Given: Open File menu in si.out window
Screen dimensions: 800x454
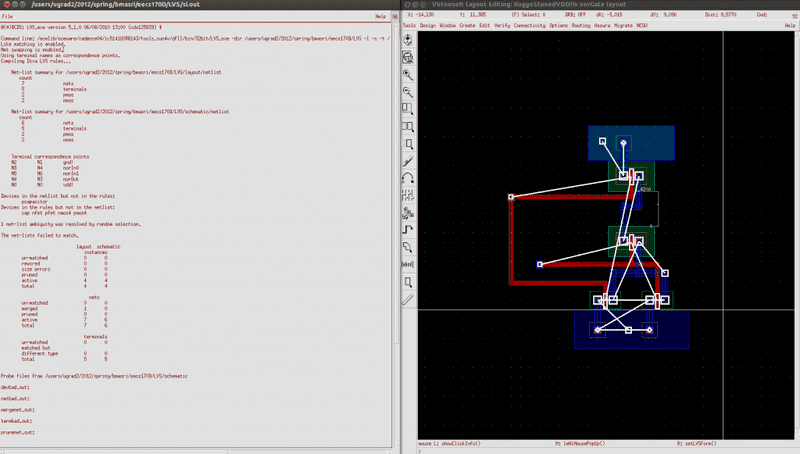Looking at the screenshot, I should [7, 17].
